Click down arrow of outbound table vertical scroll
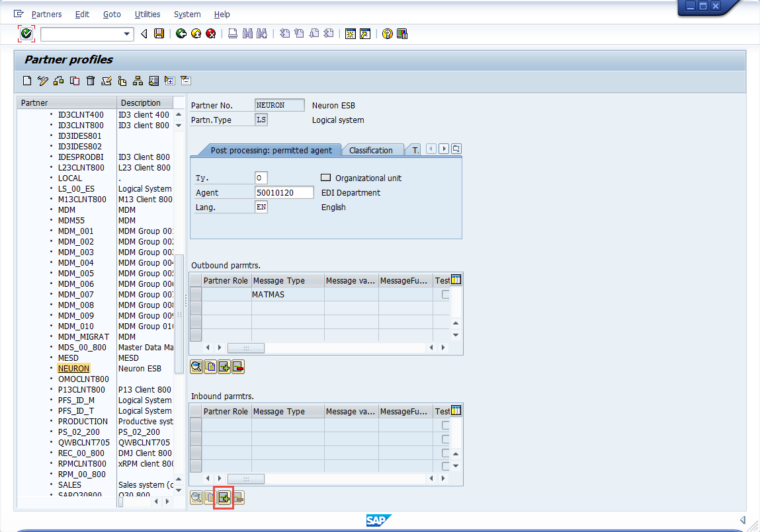 (x=456, y=335)
